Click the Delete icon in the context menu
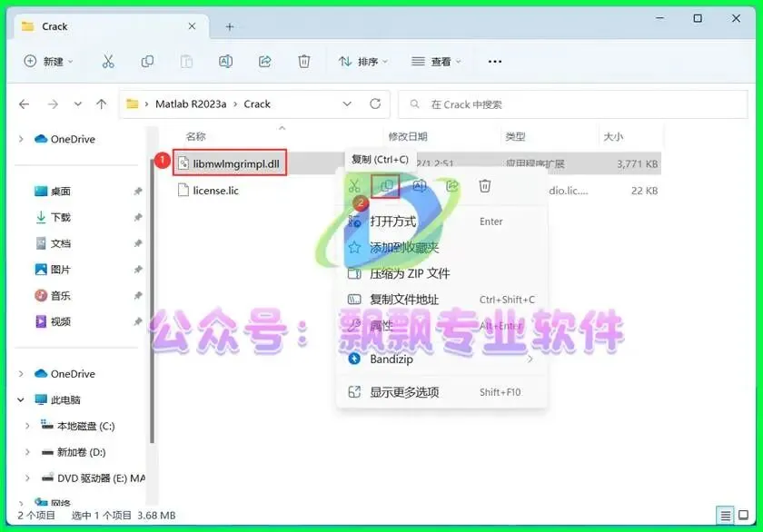The height and width of the screenshot is (532, 763). 485,186
